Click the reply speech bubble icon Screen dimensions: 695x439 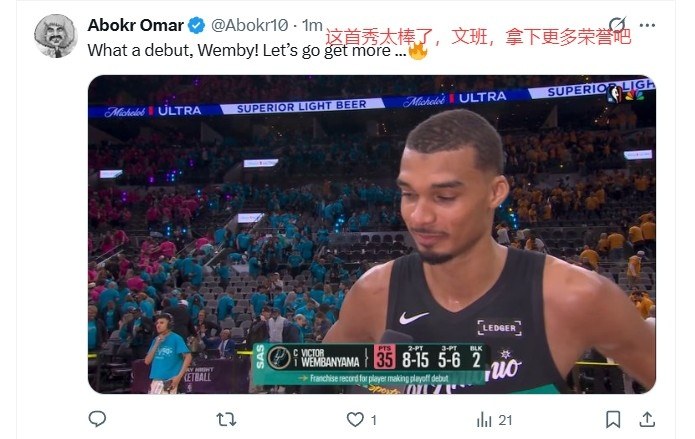point(97,419)
